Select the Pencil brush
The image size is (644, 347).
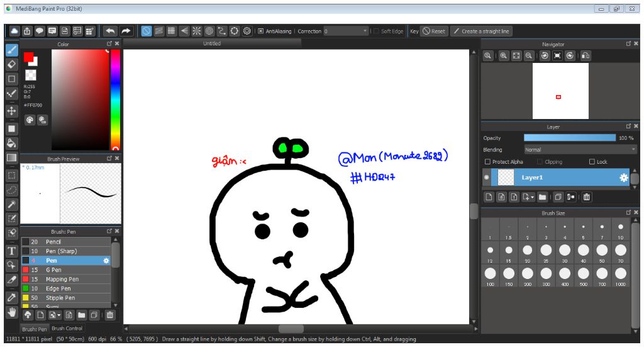[66, 242]
